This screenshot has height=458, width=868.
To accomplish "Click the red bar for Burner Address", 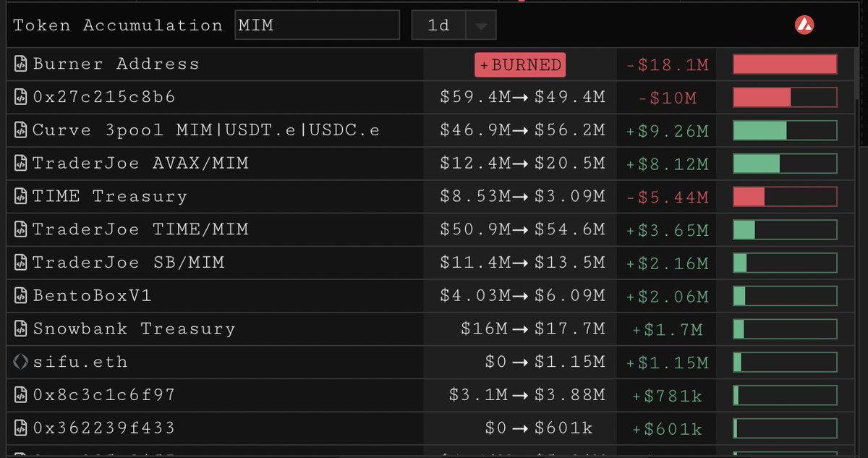I will click(x=785, y=64).
